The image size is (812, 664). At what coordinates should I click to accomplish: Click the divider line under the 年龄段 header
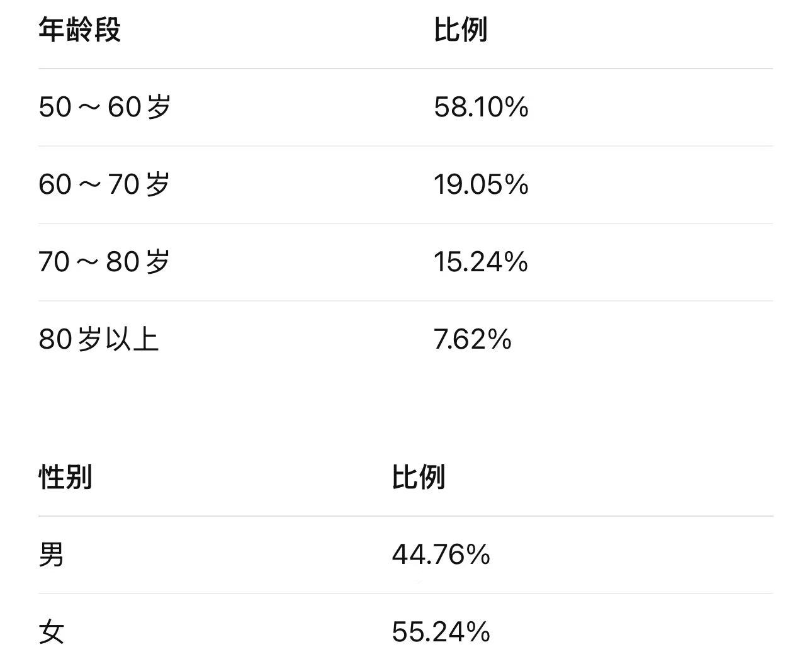coord(405,69)
